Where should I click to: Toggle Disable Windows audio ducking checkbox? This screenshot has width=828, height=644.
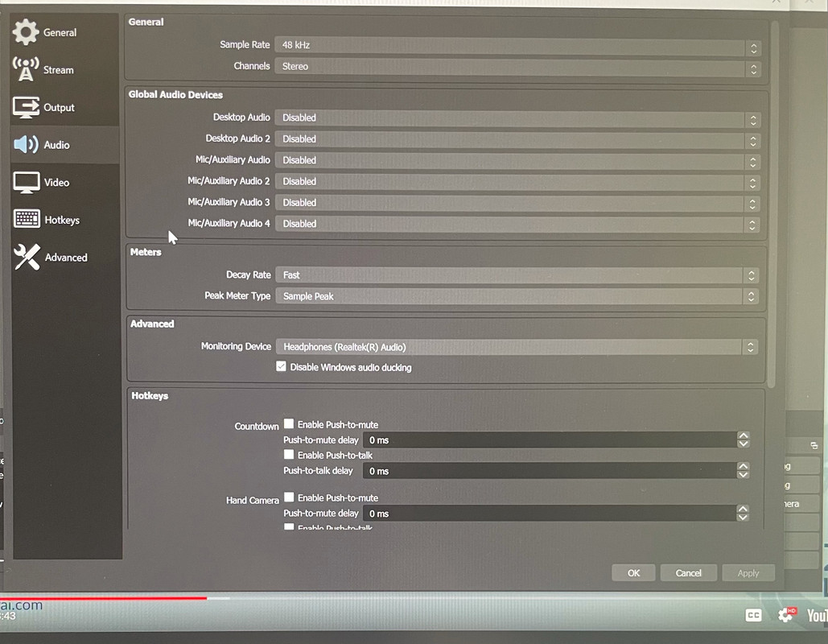coord(281,366)
